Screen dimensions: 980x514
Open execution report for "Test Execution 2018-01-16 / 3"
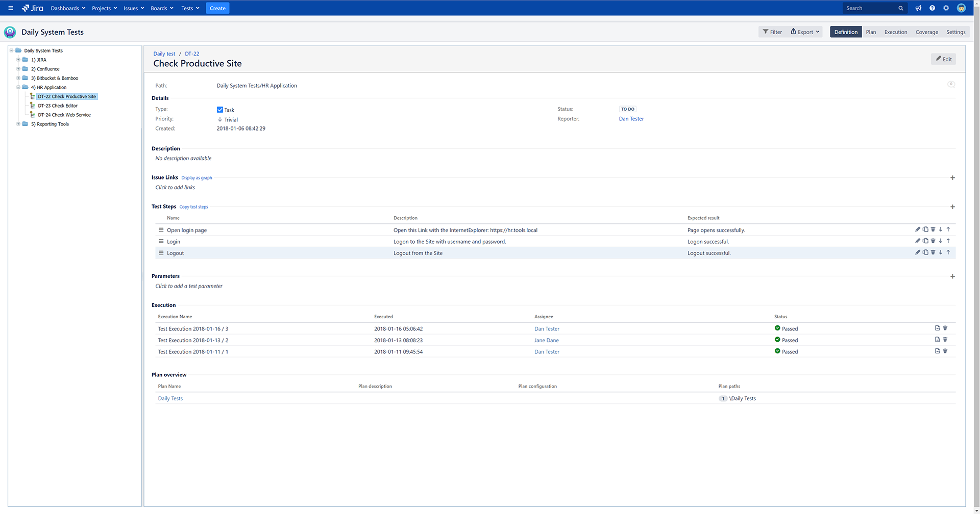coord(937,328)
